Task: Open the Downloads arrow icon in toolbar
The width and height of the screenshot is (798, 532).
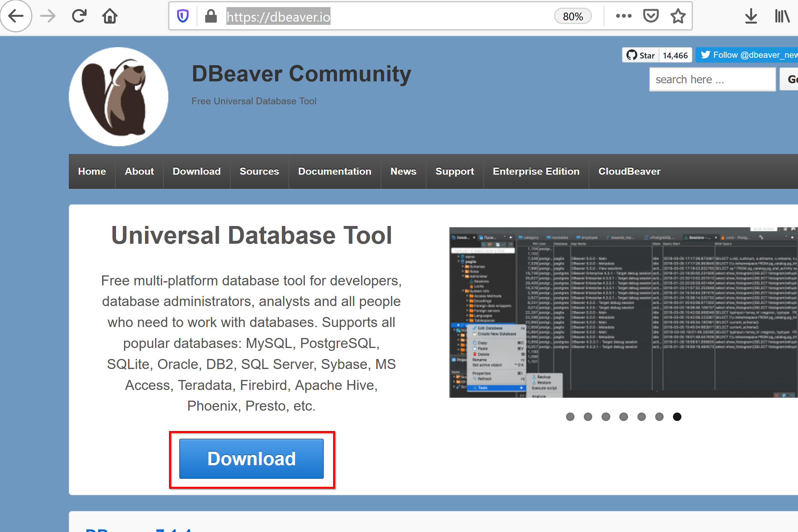Action: pos(751,16)
